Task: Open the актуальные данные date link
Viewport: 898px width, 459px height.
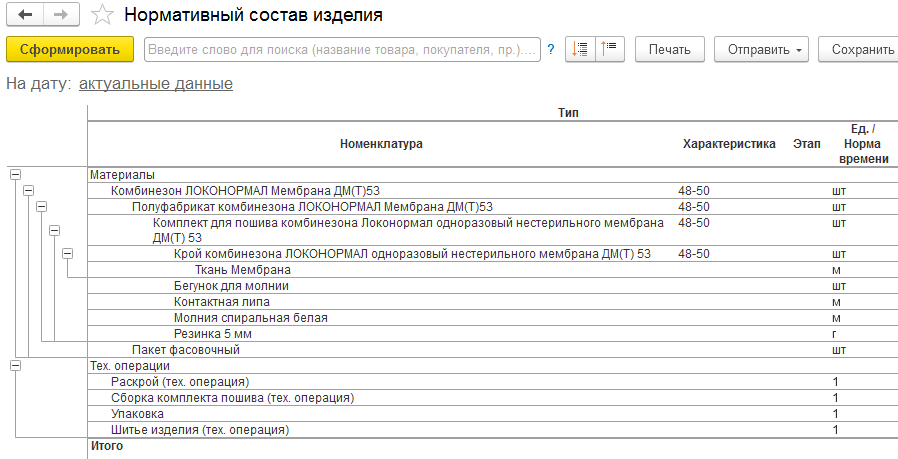Action: point(155,84)
